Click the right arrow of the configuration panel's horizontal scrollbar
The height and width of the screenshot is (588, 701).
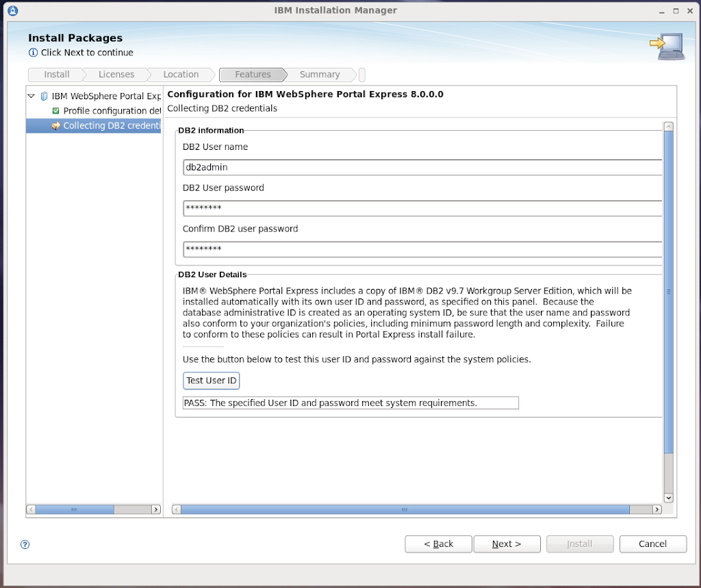pyautogui.click(x=657, y=509)
